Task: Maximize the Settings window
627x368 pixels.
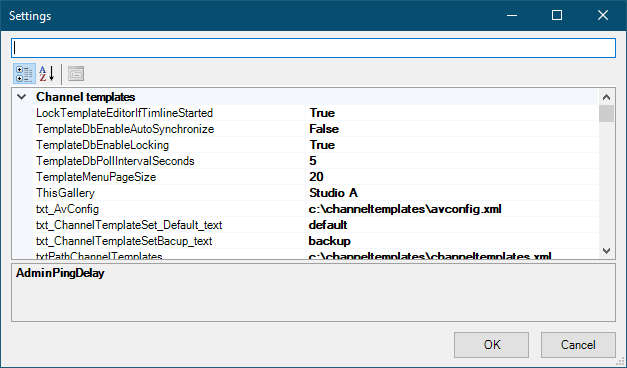Action: tap(557, 16)
